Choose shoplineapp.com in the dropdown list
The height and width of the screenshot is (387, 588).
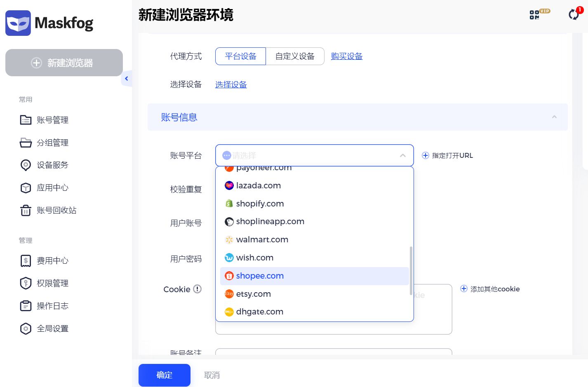(x=315, y=222)
